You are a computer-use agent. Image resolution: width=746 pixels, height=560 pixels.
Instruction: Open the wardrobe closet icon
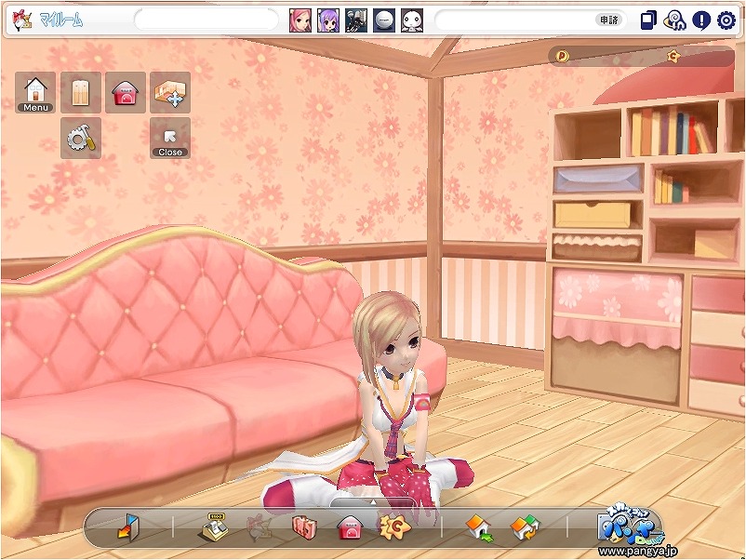click(81, 93)
